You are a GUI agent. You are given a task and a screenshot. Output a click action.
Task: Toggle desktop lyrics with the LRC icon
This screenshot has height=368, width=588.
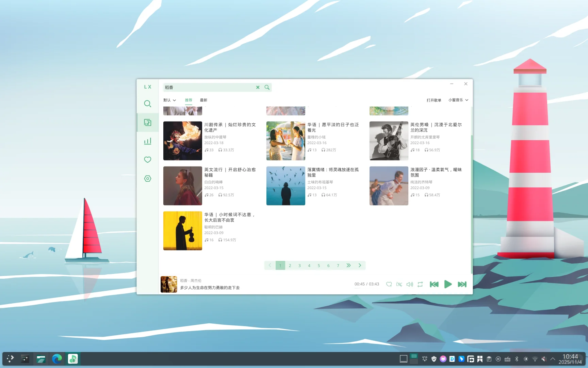click(x=399, y=284)
